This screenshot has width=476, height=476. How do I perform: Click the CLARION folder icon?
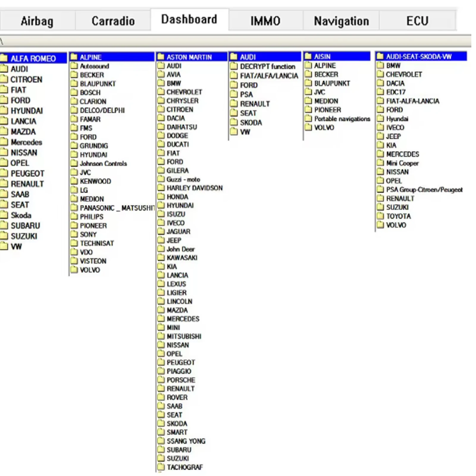click(x=74, y=101)
